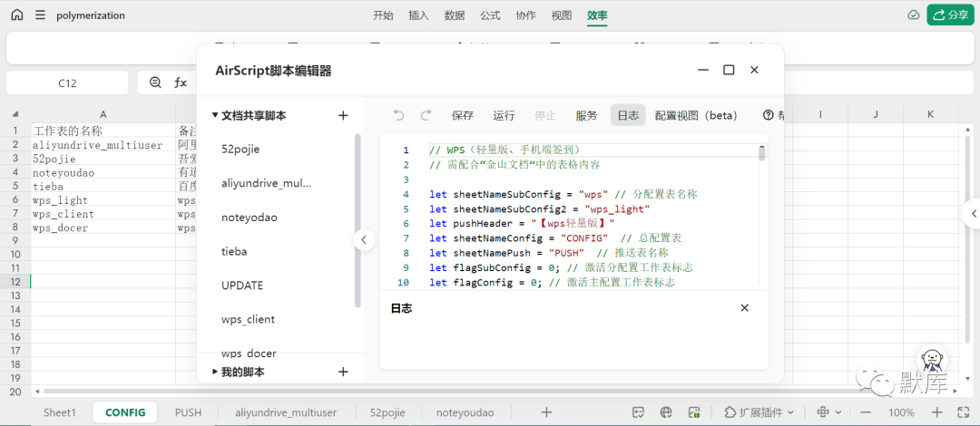Click code line 7 sheetNameConfig

(555, 238)
